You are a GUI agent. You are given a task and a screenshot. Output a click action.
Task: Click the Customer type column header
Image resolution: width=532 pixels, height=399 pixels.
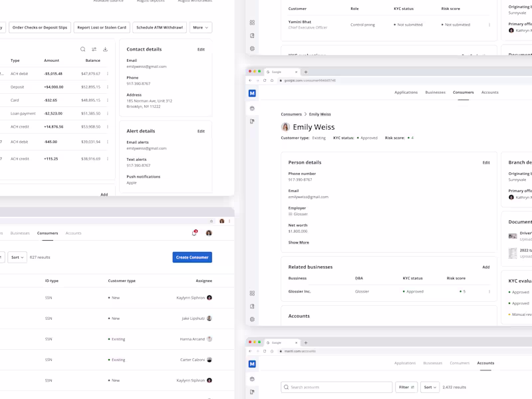point(122,281)
